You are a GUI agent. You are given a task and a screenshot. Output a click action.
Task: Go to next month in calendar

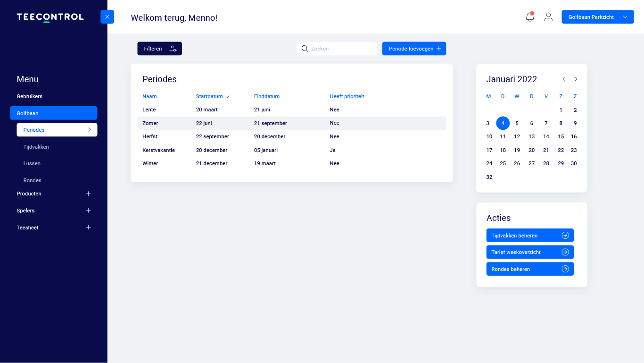(576, 79)
